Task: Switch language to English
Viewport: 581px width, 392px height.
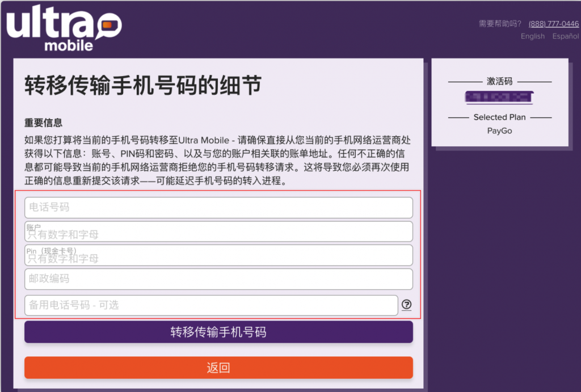Action: (532, 36)
